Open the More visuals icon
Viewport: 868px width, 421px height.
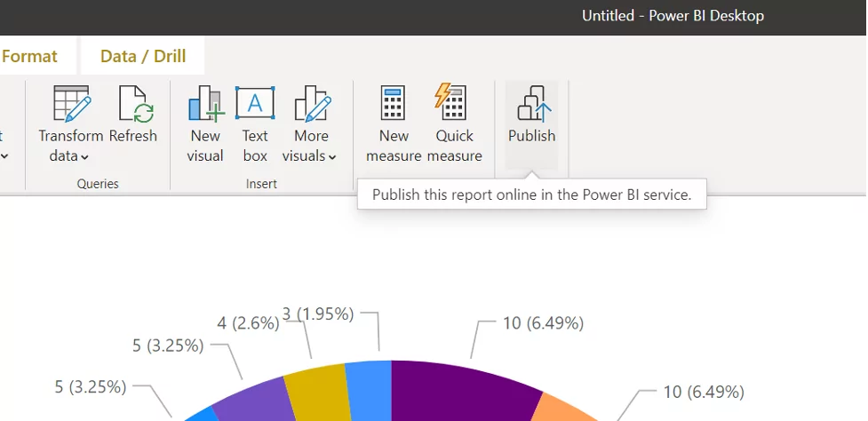313,103
